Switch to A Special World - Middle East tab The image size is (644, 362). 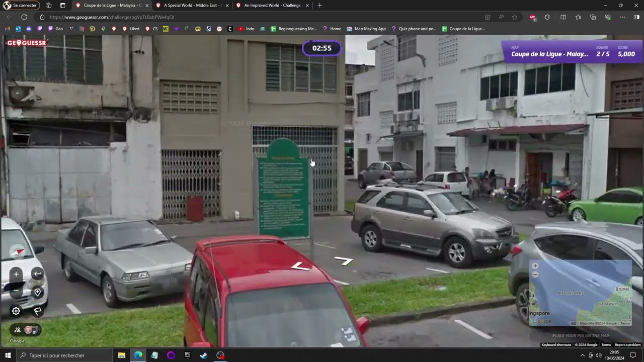point(191,6)
